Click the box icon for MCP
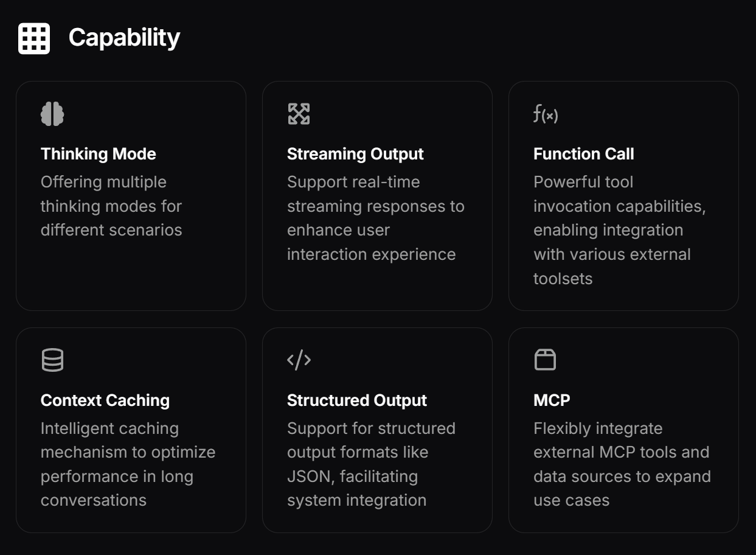The image size is (756, 555). point(545,360)
